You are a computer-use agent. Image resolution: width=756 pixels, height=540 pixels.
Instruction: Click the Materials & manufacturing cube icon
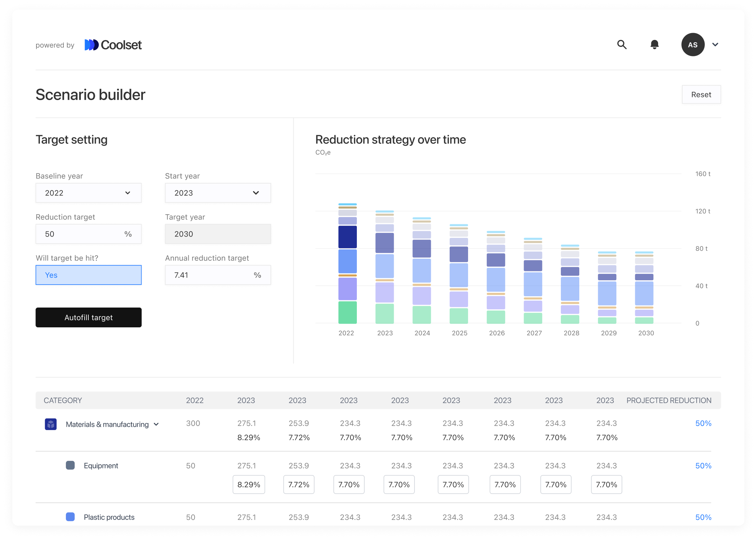point(51,424)
